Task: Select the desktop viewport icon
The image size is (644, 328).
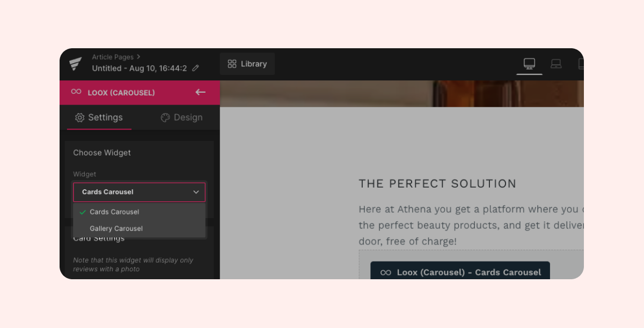Action: point(529,64)
